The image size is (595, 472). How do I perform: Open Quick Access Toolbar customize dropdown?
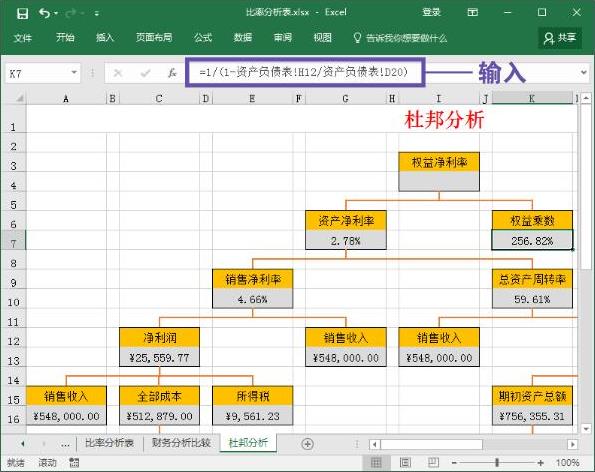click(x=97, y=14)
